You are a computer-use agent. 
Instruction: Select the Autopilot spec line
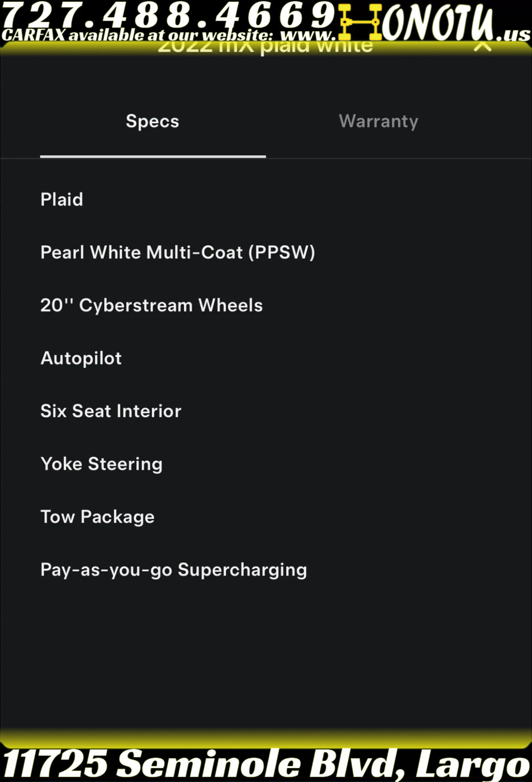click(81, 358)
